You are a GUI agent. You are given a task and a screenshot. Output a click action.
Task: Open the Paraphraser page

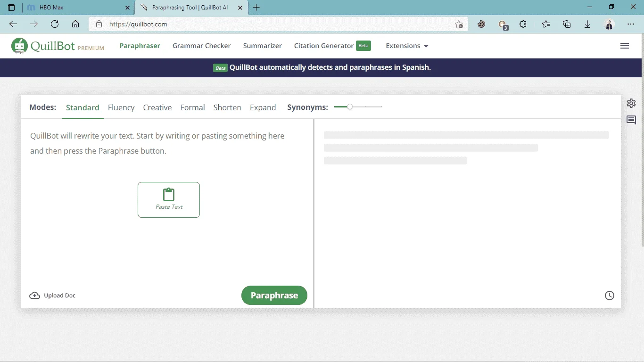pos(140,46)
